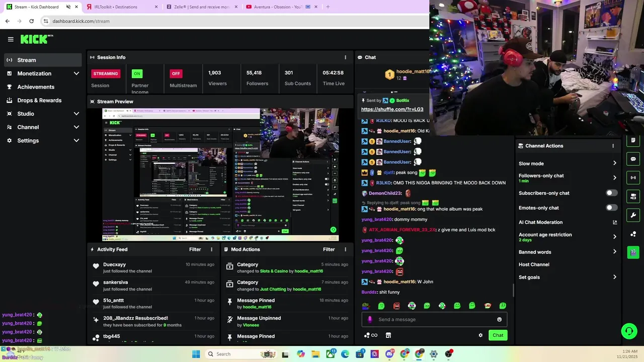Open the Session Info three-dot menu

click(x=345, y=57)
